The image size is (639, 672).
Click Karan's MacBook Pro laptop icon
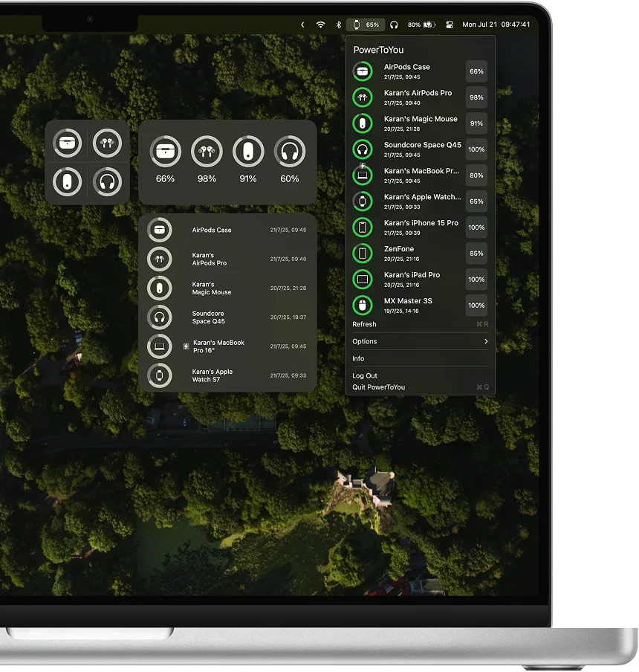[x=363, y=175]
